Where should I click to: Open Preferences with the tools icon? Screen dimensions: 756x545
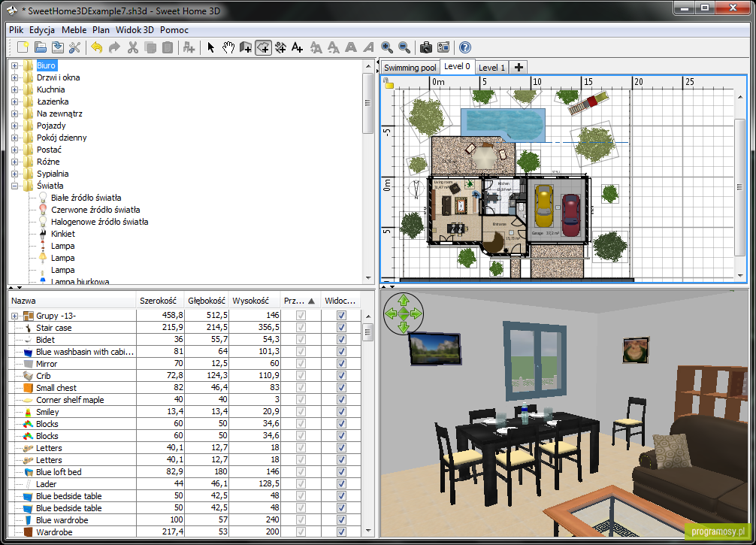[x=74, y=47]
